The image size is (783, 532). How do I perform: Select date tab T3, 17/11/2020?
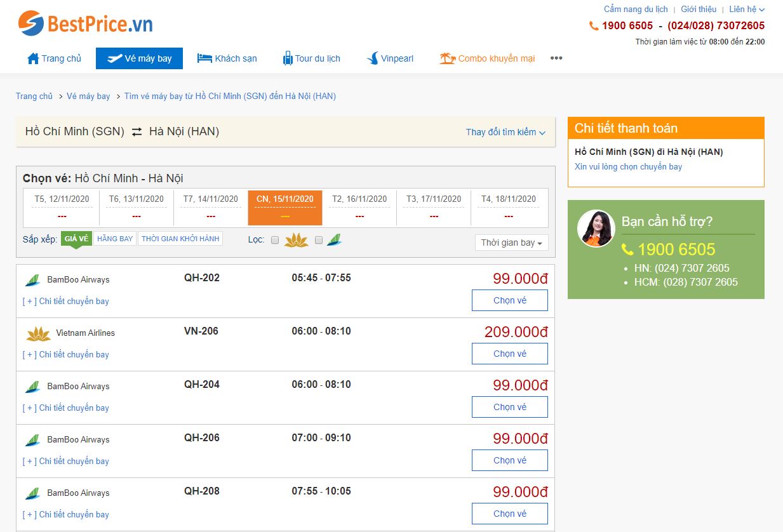434,208
